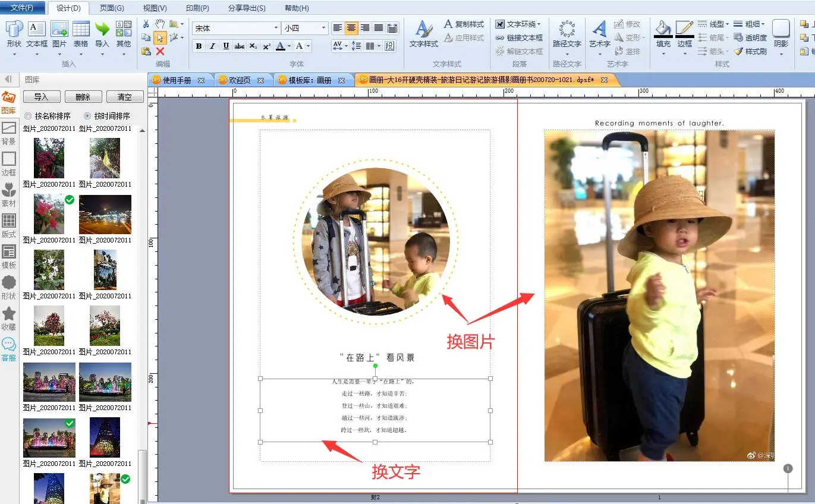
Task: Apply underline to the text
Action: click(x=226, y=46)
